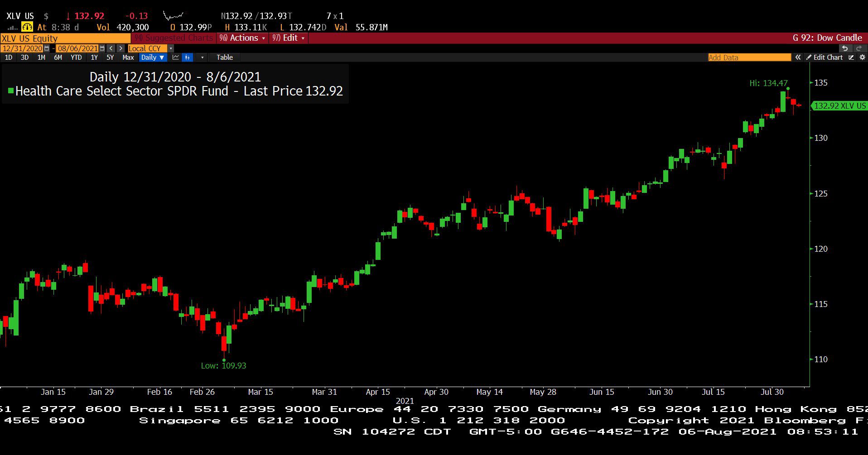
Task: Select the 6M range tab
Action: 58,57
